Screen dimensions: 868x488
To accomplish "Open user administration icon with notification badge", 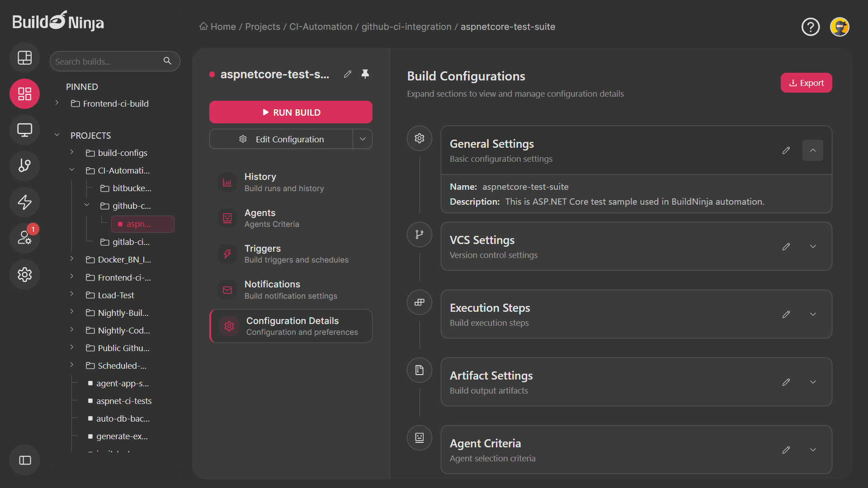I will [24, 238].
